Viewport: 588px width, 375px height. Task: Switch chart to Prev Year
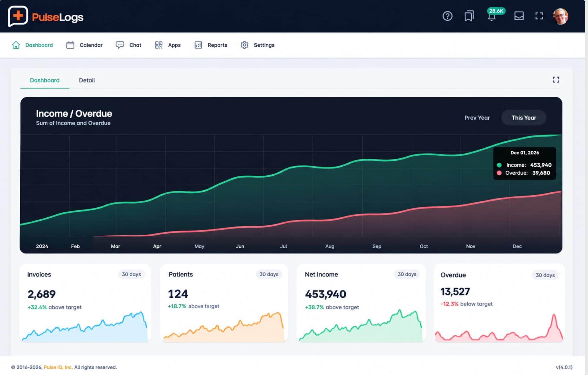coord(477,118)
